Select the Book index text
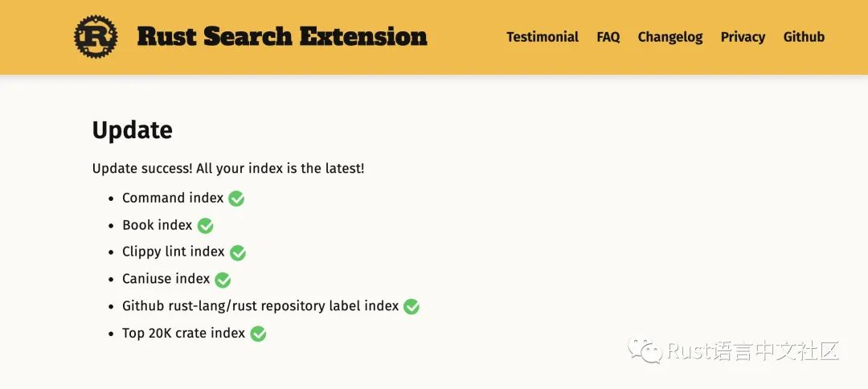Image resolution: width=868 pixels, height=389 pixels. point(158,225)
